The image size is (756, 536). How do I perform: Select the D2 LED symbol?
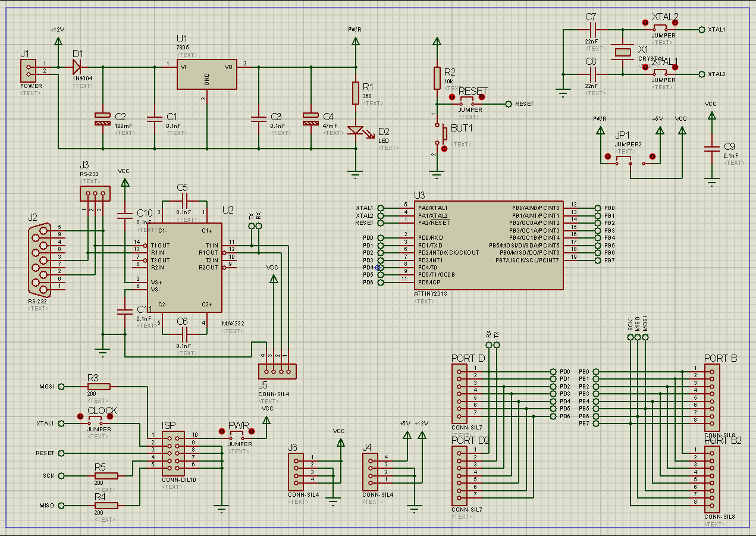click(356, 130)
